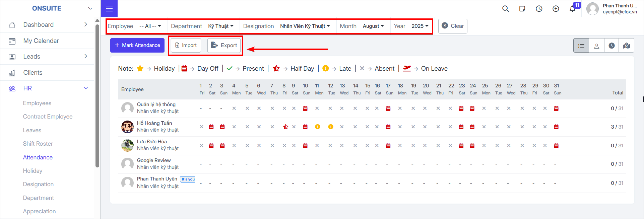Click the Import button
The height and width of the screenshot is (219, 644).
186,45
